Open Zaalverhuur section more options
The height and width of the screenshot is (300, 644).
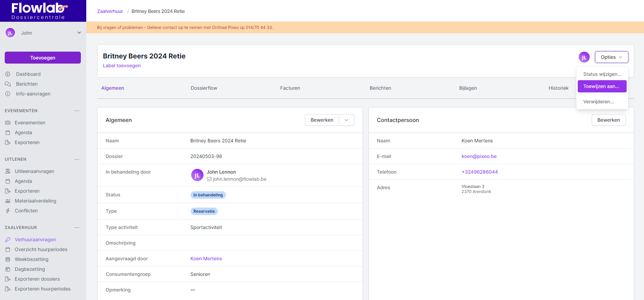point(77,228)
